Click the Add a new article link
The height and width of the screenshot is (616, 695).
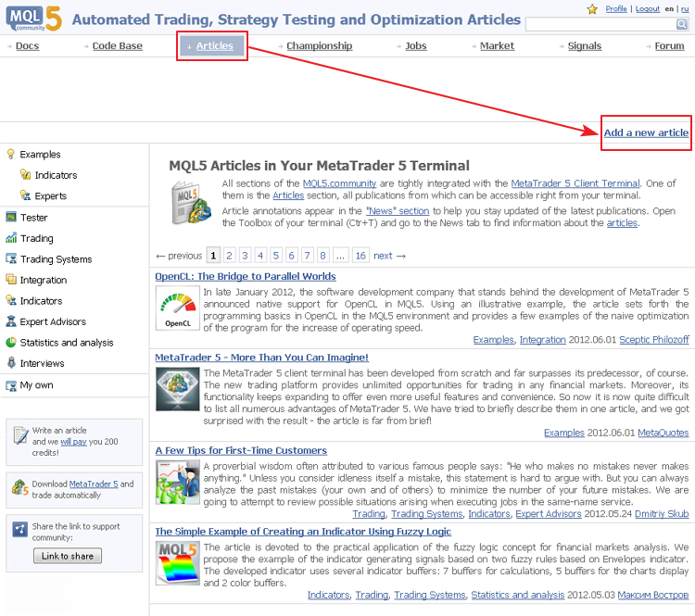point(646,132)
